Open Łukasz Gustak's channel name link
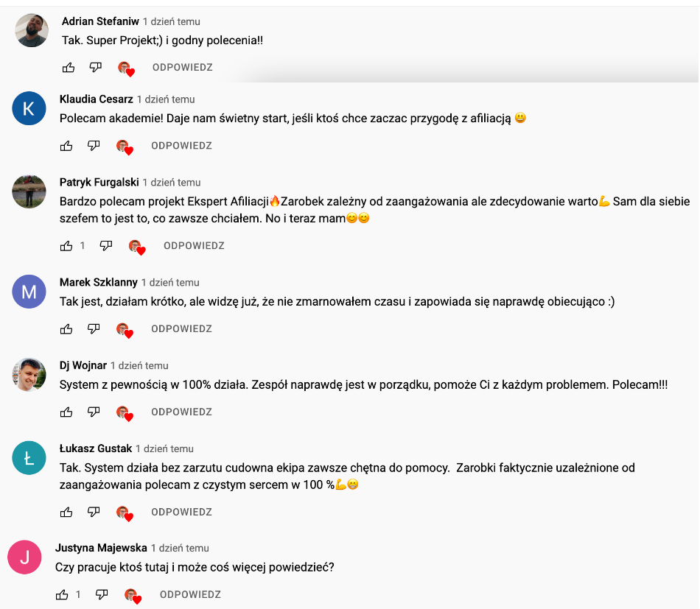The image size is (700, 609). (x=96, y=448)
